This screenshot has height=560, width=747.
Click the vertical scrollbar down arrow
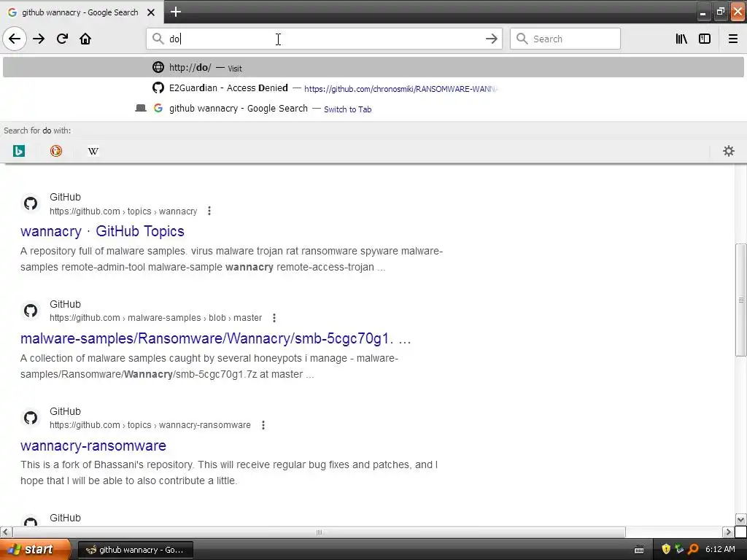click(x=740, y=519)
